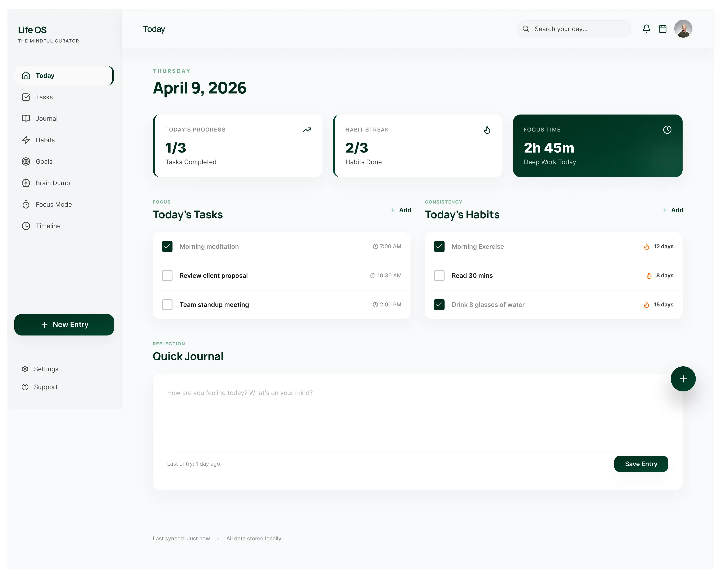Click the 'Review client proposal' task title

[214, 276]
